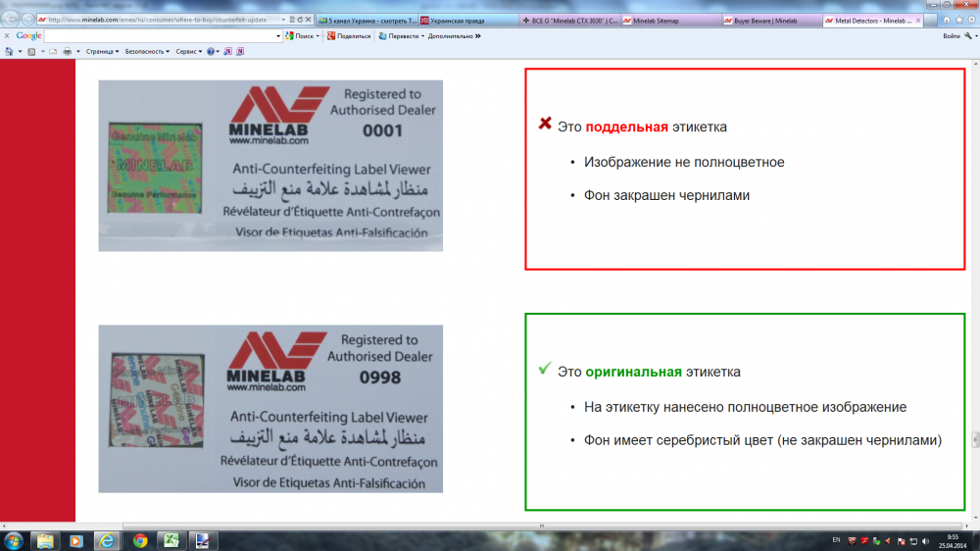Click the Internet Explorer taskbar icon
The width and height of the screenshot is (980, 551).
pos(108,541)
